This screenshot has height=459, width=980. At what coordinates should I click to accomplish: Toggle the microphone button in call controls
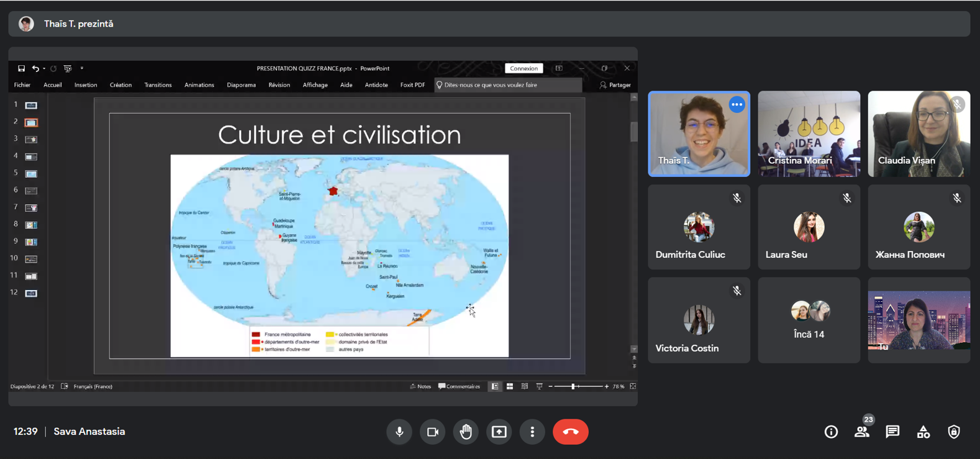pyautogui.click(x=399, y=432)
